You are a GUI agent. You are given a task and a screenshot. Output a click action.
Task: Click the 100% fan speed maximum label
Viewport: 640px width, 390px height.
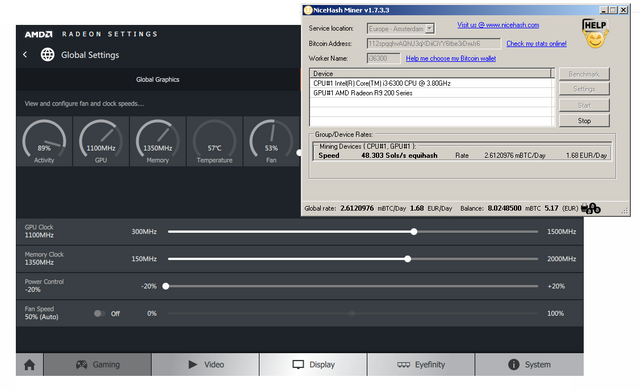(556, 314)
